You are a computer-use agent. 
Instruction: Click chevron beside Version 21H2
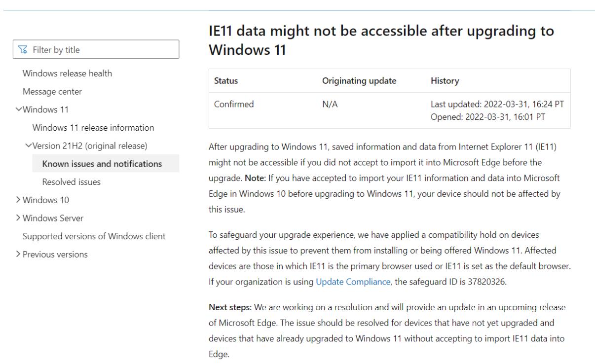point(28,146)
